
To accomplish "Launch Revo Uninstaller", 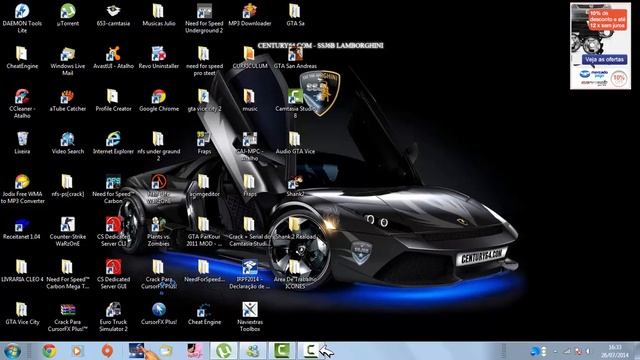I will tap(159, 58).
